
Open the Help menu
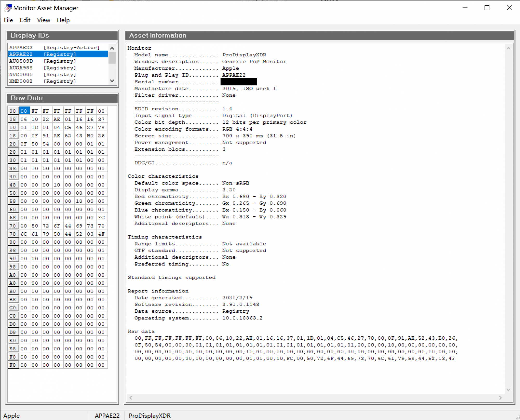[63, 20]
